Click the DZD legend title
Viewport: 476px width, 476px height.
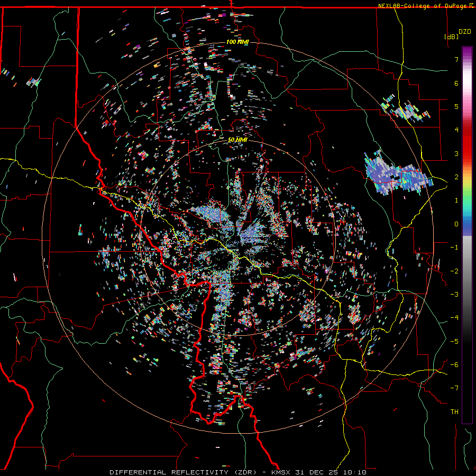[465, 32]
